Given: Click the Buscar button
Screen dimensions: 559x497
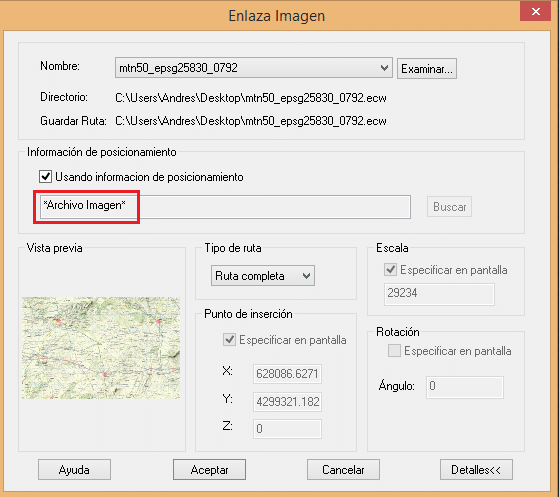Looking at the screenshot, I should (450, 207).
